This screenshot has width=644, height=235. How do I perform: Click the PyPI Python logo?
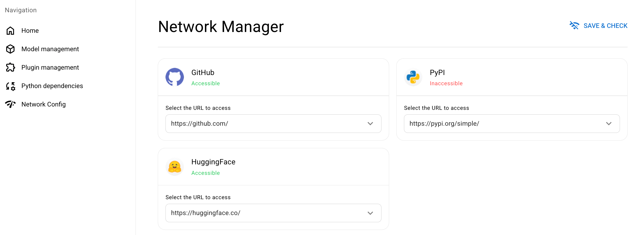(413, 77)
